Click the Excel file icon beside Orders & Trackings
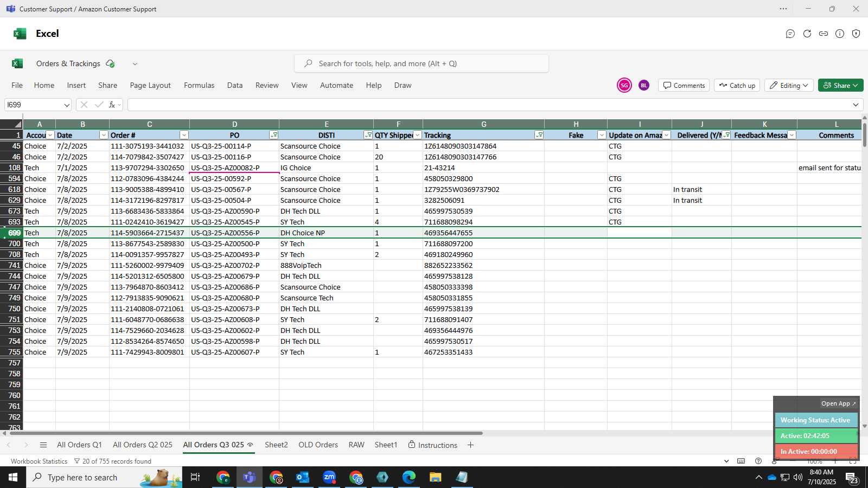 [17, 63]
